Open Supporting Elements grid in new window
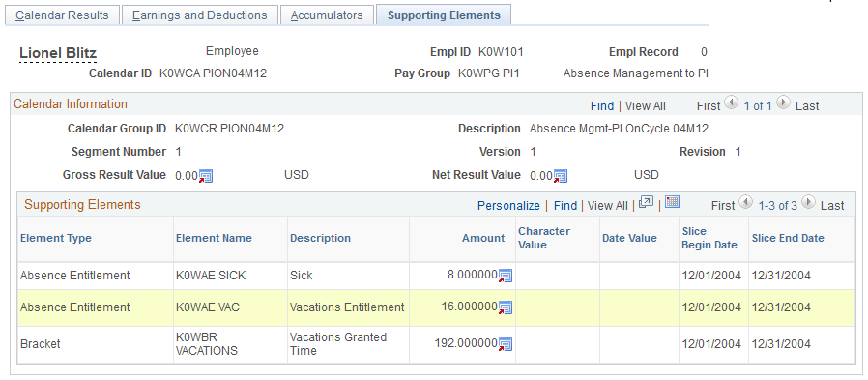The width and height of the screenshot is (868, 380). [x=646, y=203]
